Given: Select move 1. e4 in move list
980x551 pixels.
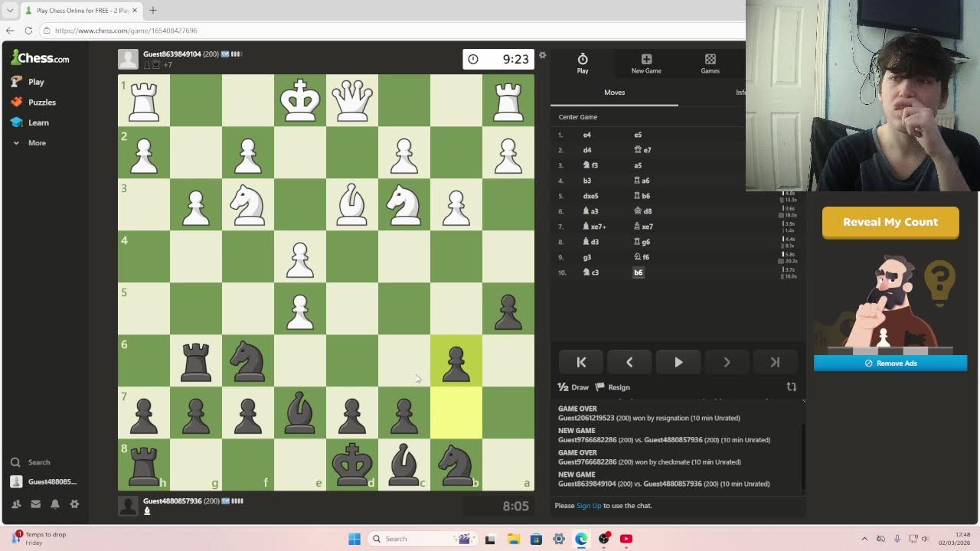Looking at the screenshot, I should click(x=587, y=135).
